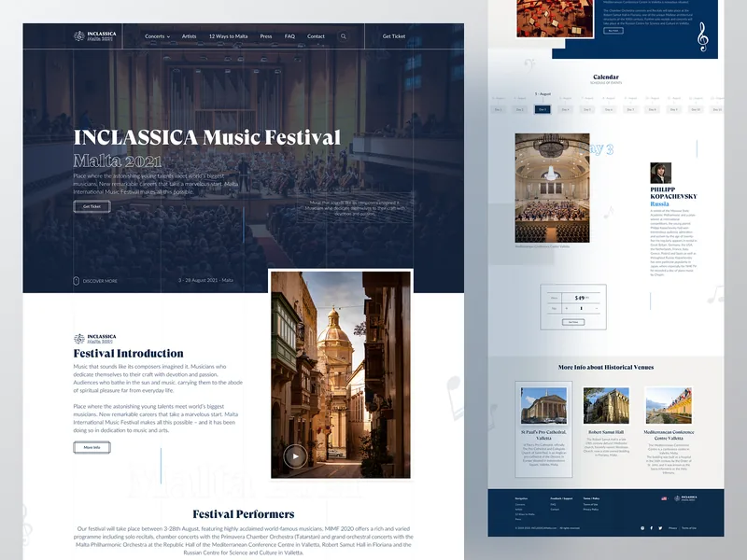Open the Malta street photo in introduction
The width and height of the screenshot is (747, 560).
pyautogui.click(x=341, y=375)
